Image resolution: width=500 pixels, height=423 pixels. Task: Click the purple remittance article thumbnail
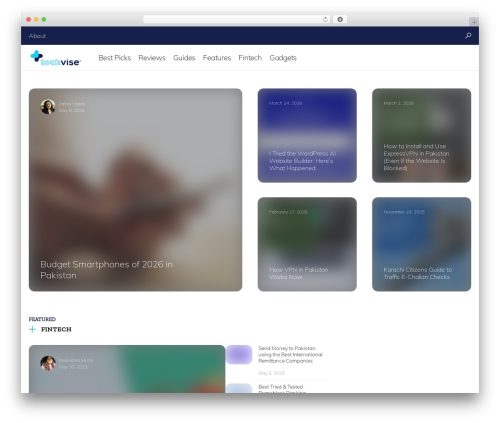(239, 354)
